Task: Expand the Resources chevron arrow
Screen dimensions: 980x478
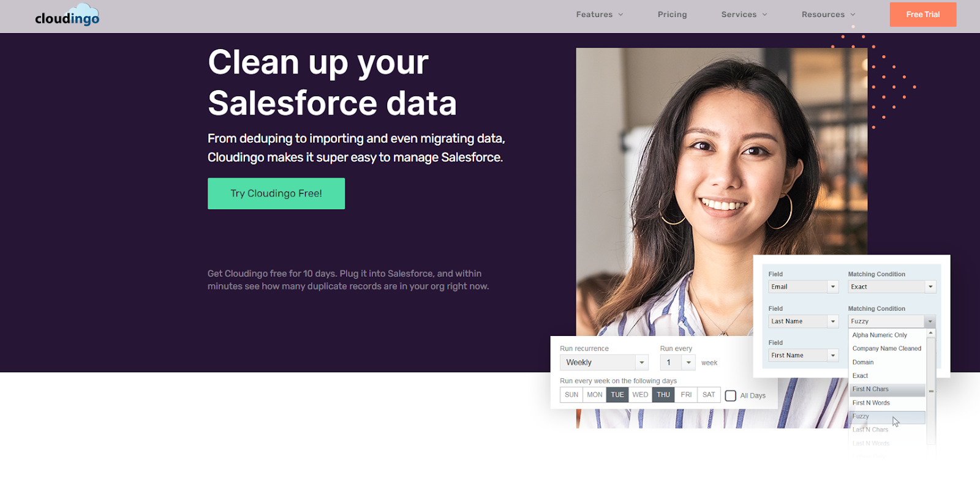Action: (x=853, y=15)
